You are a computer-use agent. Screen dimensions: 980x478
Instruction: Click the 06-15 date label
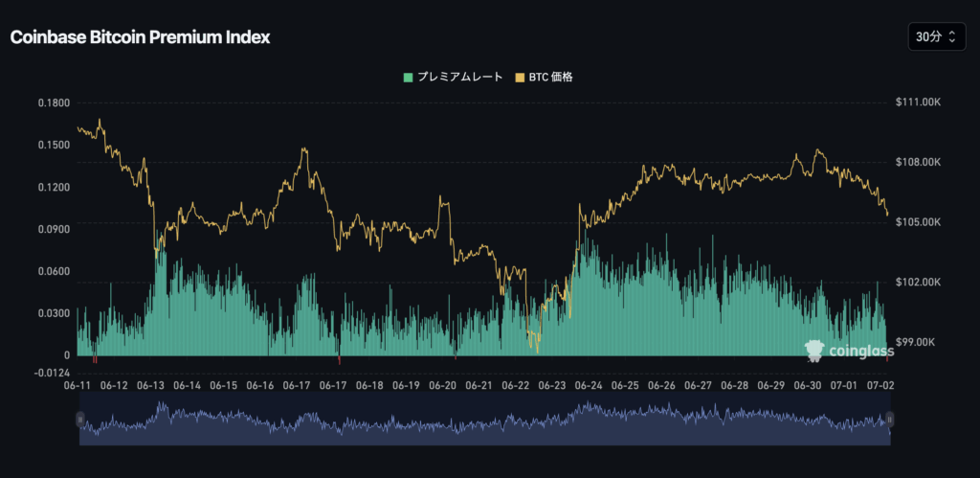224,385
